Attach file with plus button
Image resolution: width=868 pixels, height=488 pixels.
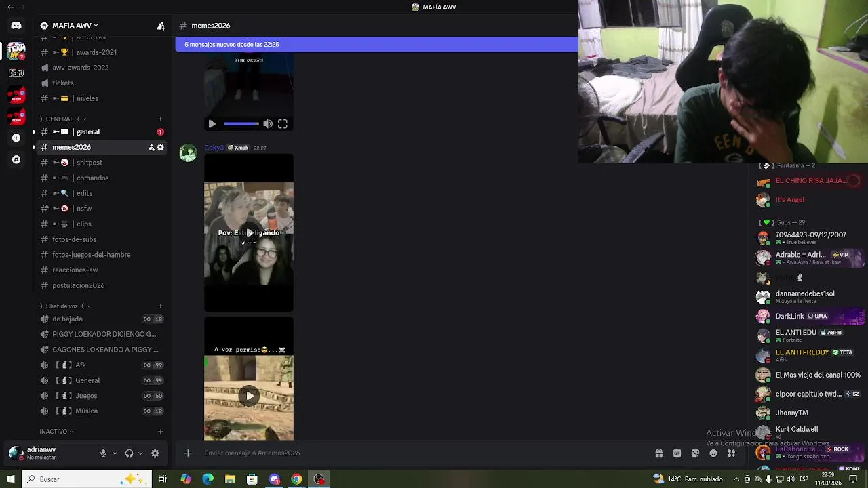tap(188, 453)
